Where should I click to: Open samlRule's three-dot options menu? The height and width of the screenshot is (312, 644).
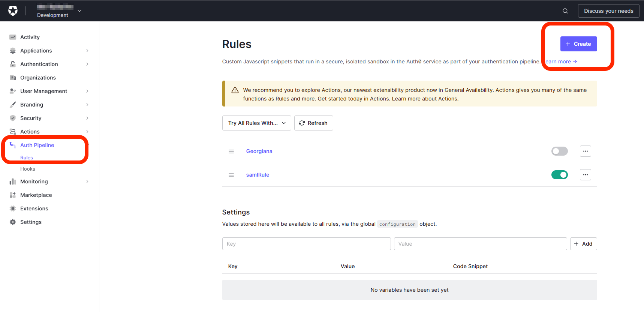(585, 175)
